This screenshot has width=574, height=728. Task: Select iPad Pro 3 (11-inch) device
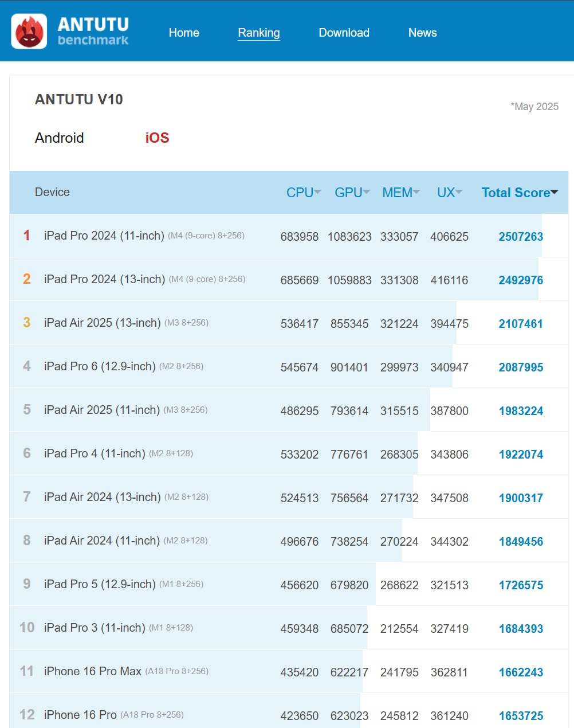(x=119, y=628)
